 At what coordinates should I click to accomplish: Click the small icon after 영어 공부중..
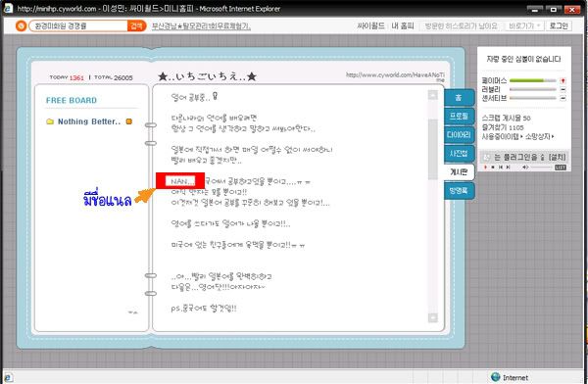tap(215, 96)
